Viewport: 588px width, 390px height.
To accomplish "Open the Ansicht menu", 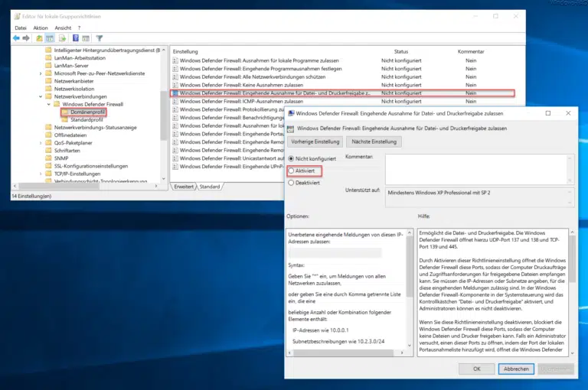I will [63, 28].
